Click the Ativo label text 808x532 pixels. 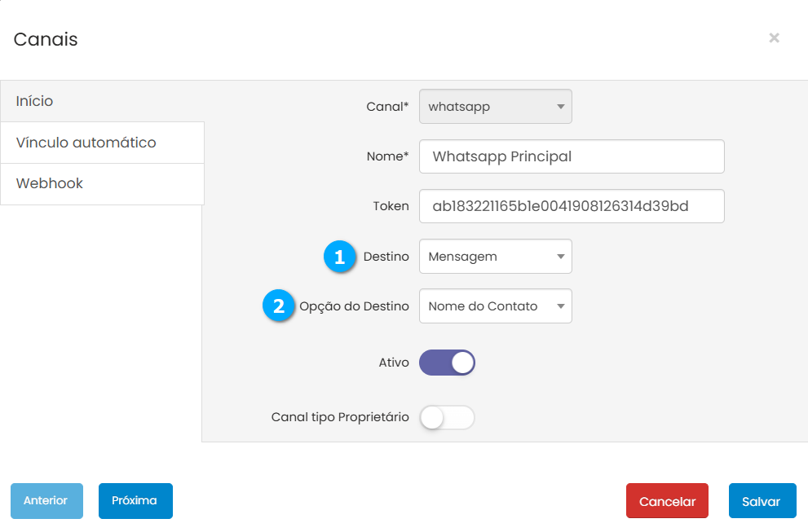coord(394,363)
